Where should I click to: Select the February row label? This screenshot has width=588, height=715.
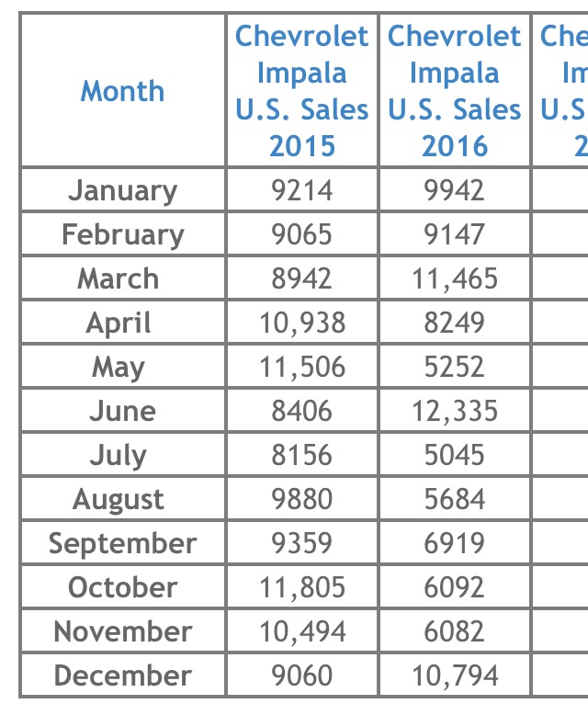[x=123, y=234]
